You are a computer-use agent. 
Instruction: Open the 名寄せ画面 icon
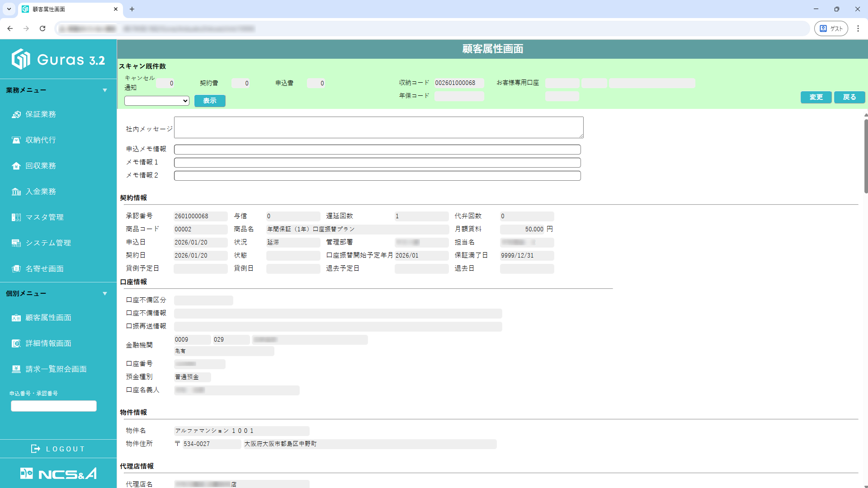coord(16,268)
